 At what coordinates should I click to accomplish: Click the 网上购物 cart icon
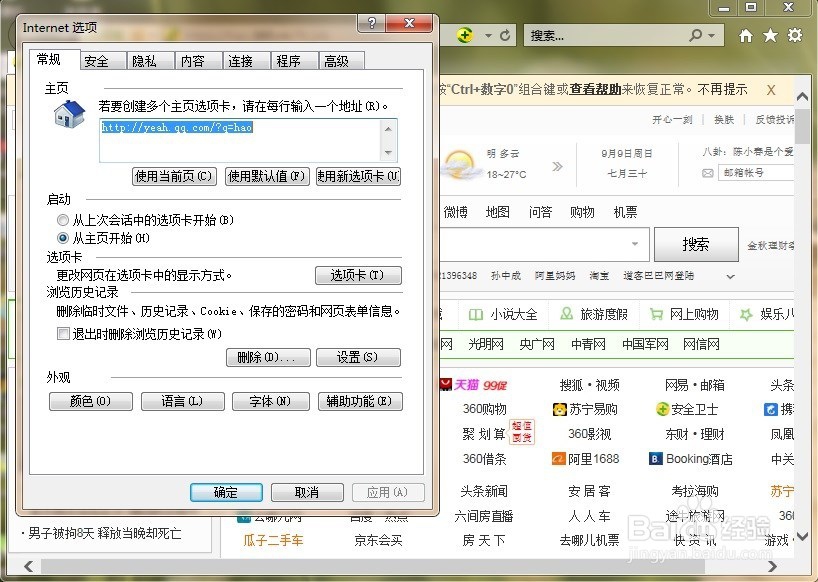pyautogui.click(x=656, y=314)
